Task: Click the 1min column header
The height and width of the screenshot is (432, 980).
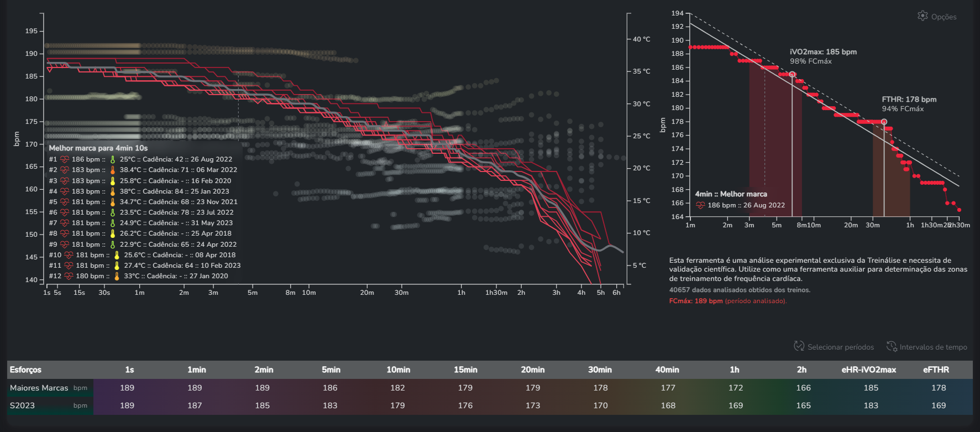Action: (196, 369)
